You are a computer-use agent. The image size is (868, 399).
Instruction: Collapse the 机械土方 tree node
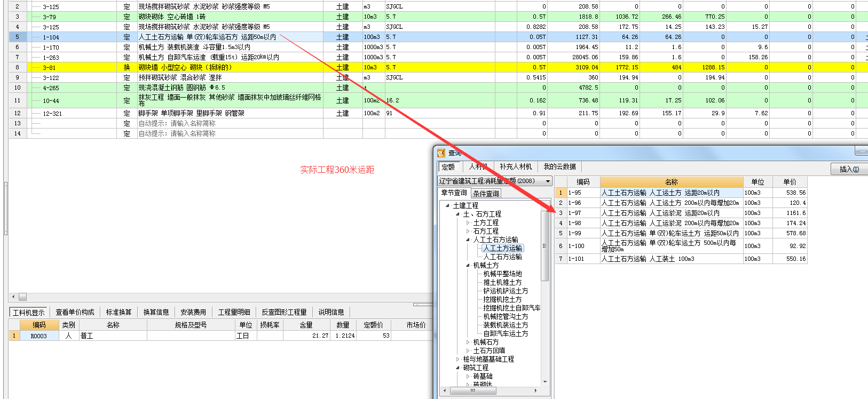coord(468,265)
